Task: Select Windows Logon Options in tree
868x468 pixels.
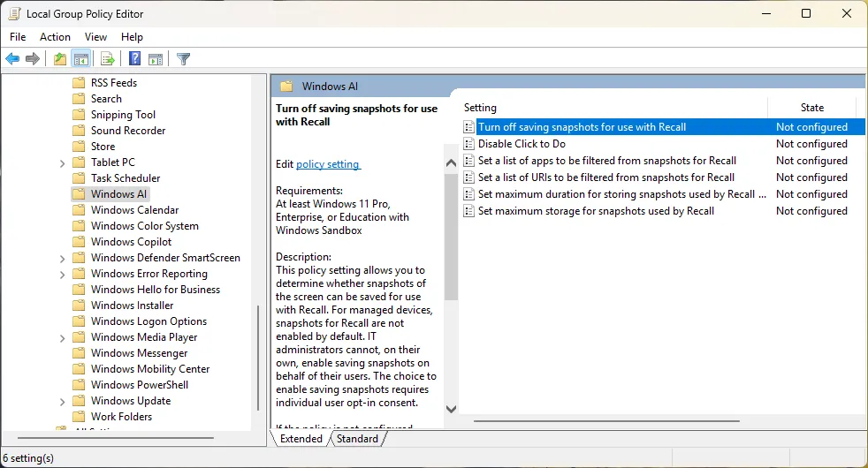Action: (148, 321)
